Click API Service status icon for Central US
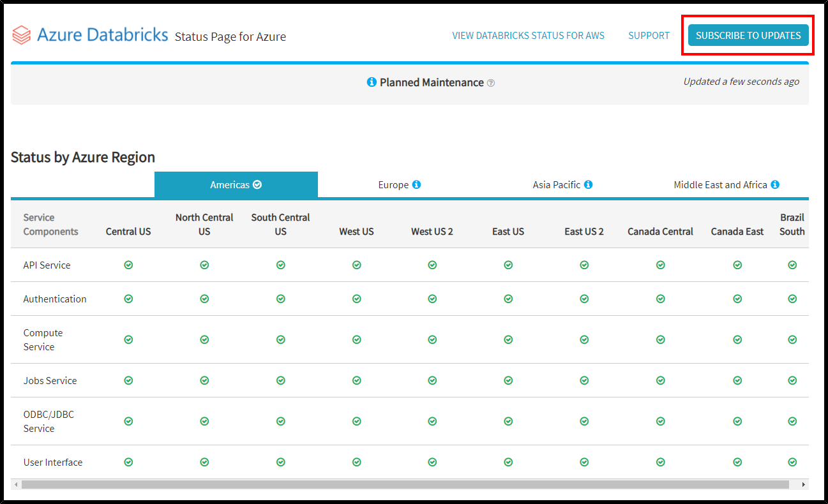 coord(128,265)
